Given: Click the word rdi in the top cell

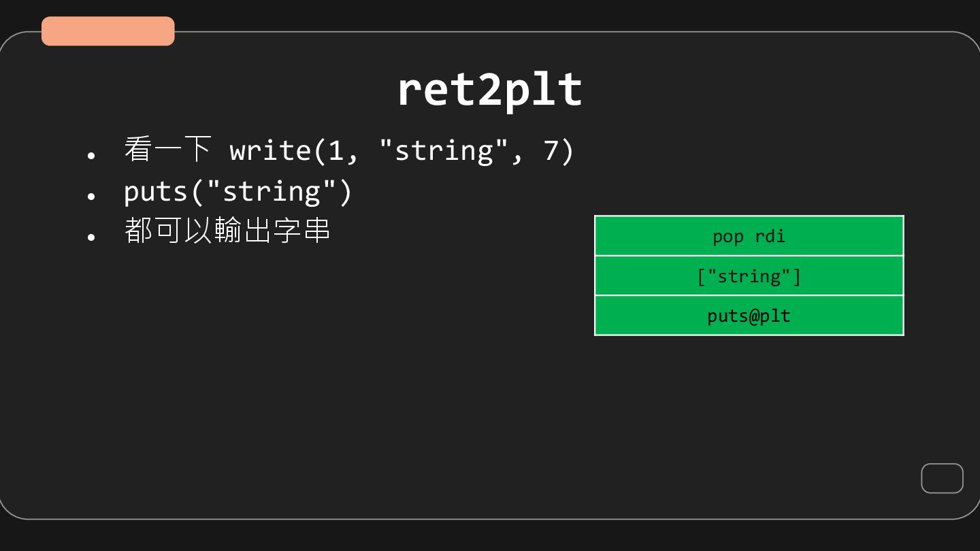Looking at the screenshot, I should click(x=770, y=236).
